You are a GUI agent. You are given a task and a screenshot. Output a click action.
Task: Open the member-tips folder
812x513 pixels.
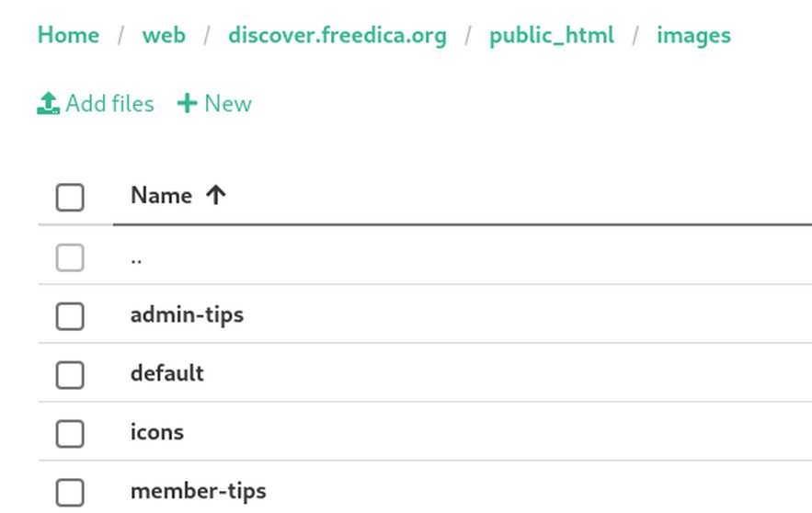(x=198, y=491)
